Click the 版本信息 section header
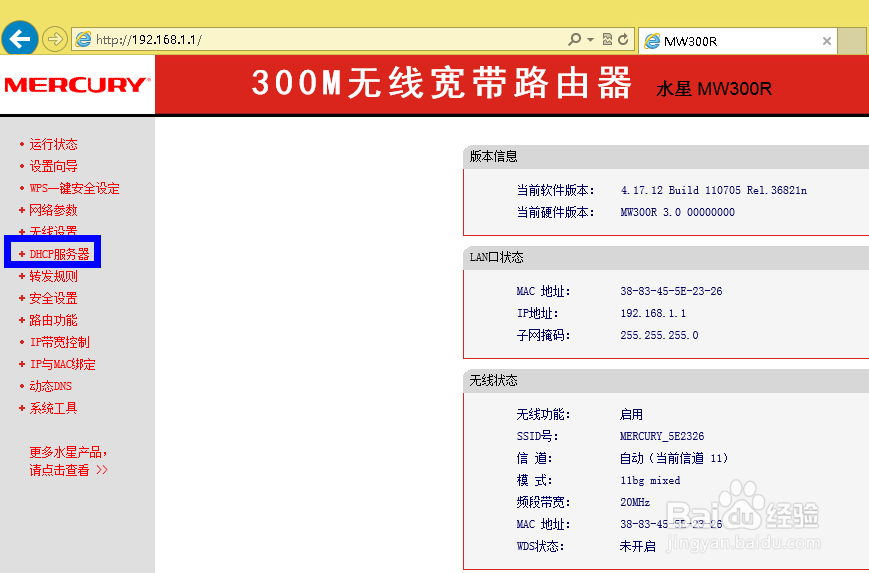This screenshot has height=573, width=869. pyautogui.click(x=493, y=157)
